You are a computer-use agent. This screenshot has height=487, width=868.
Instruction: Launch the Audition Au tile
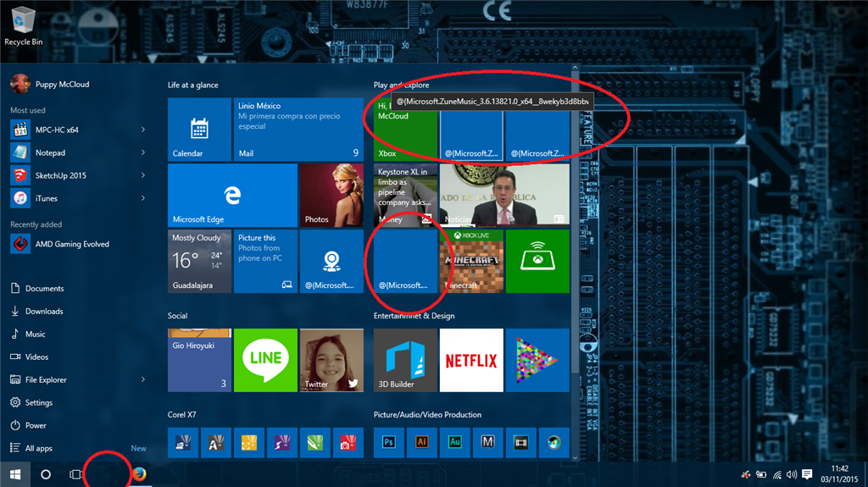pyautogui.click(x=455, y=443)
